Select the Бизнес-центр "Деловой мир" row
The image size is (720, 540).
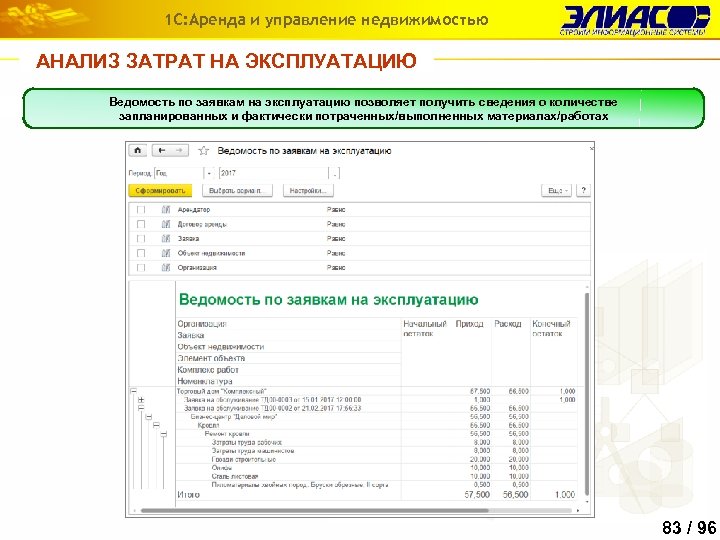[x=377, y=417]
